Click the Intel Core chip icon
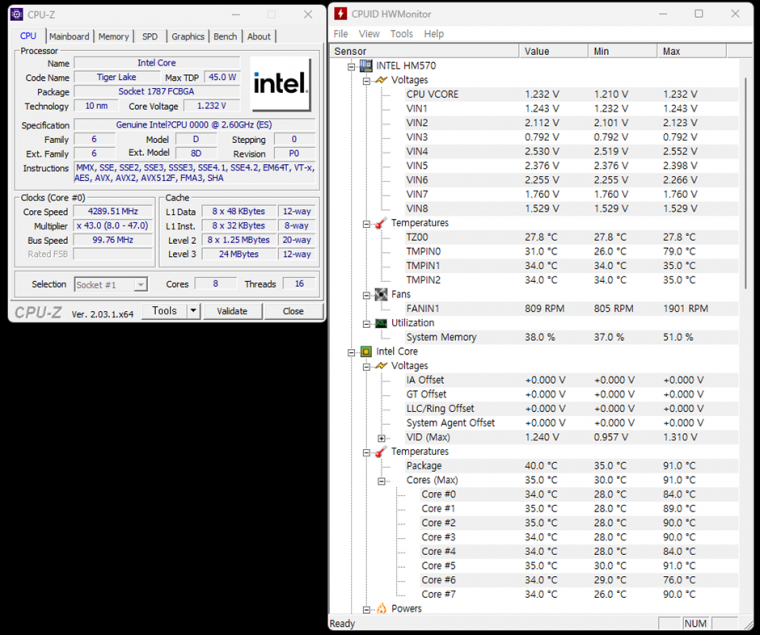 point(366,351)
